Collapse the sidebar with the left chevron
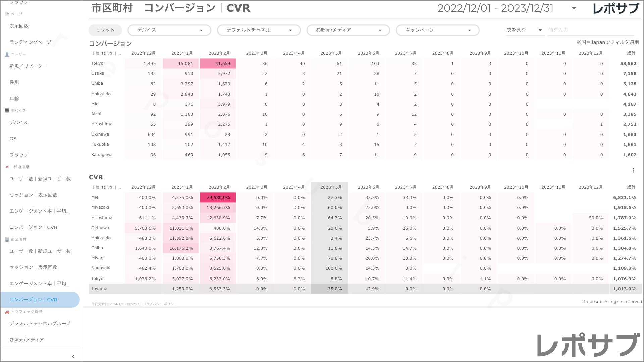Screen dimensions: 644x362 point(73,357)
